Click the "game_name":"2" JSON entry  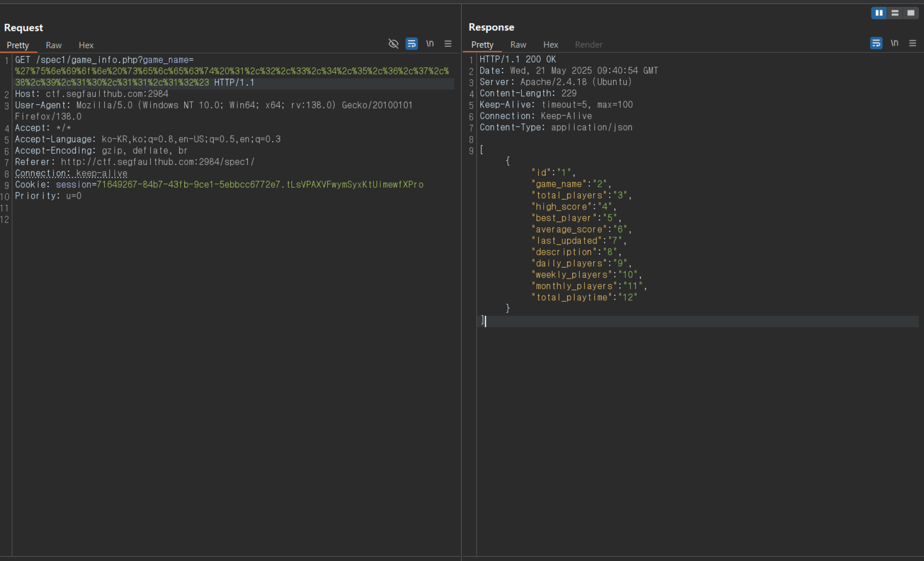point(571,184)
